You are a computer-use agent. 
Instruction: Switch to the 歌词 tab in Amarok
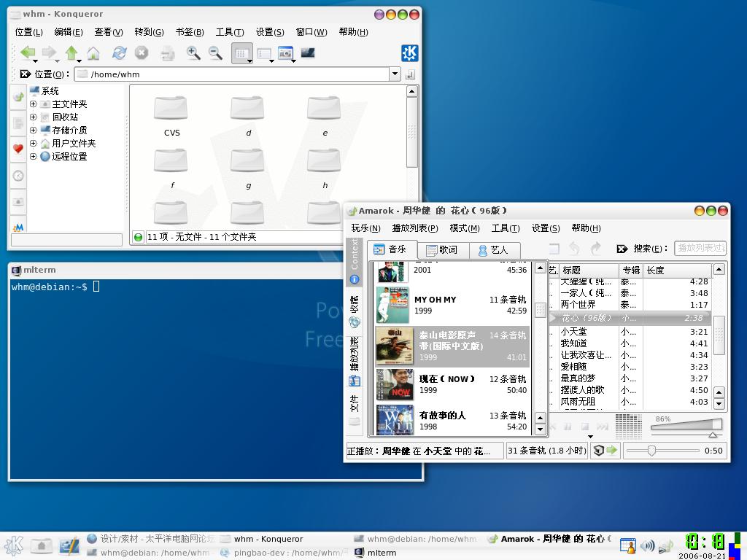pyautogui.click(x=443, y=249)
